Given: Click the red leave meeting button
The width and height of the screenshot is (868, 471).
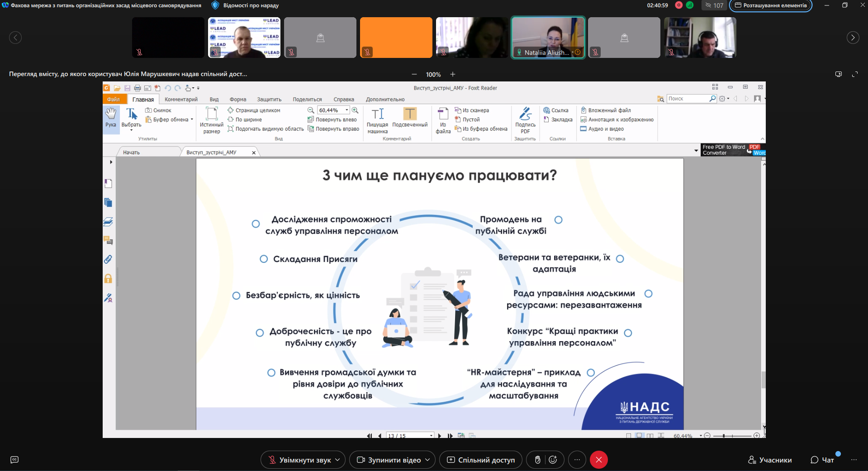Looking at the screenshot, I should [x=598, y=460].
